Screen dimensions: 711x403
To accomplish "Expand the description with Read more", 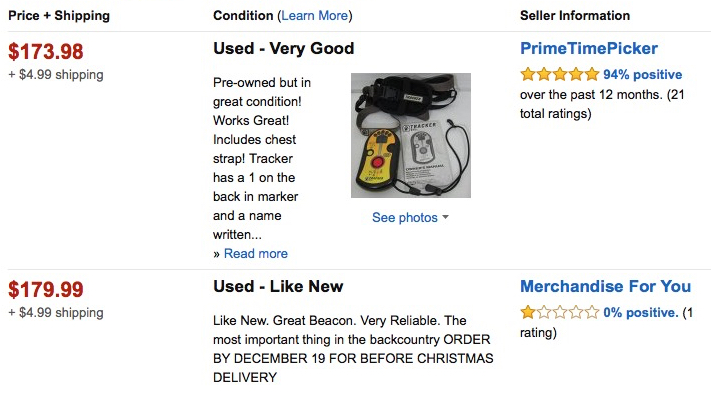I will 256,253.
